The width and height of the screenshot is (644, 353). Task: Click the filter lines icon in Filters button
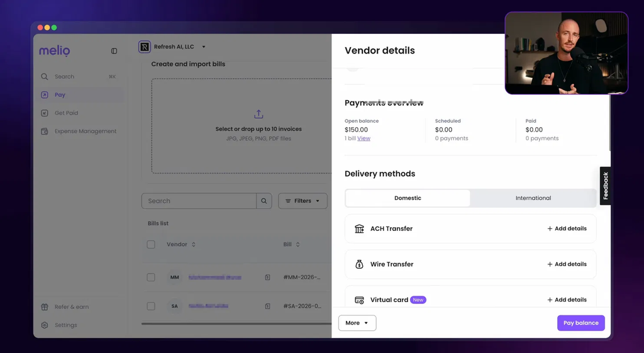[288, 201]
